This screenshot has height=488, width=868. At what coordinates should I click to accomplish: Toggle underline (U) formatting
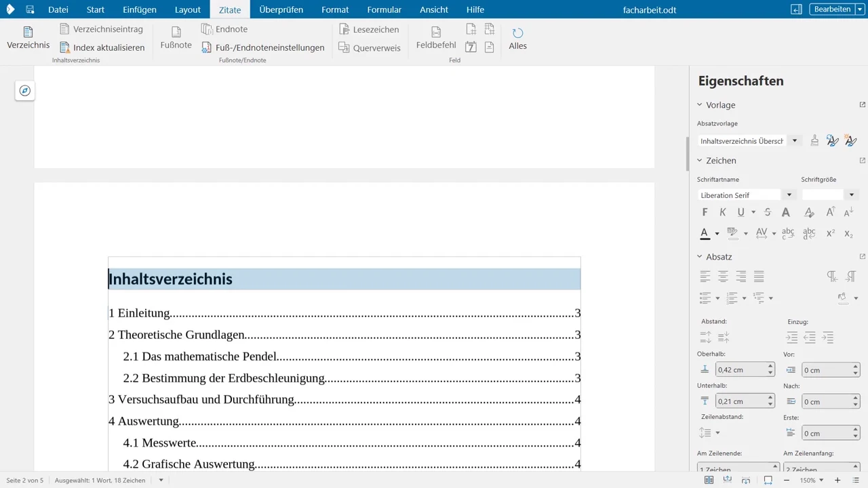[x=741, y=213]
